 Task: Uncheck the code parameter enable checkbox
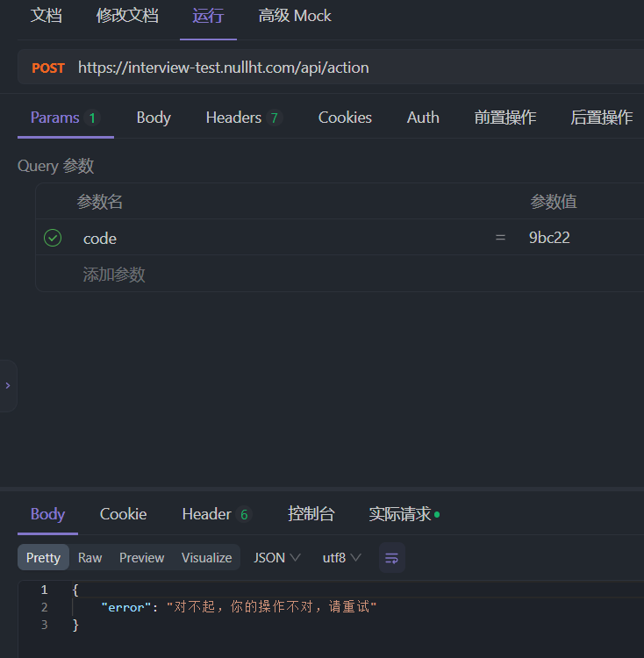click(x=53, y=238)
